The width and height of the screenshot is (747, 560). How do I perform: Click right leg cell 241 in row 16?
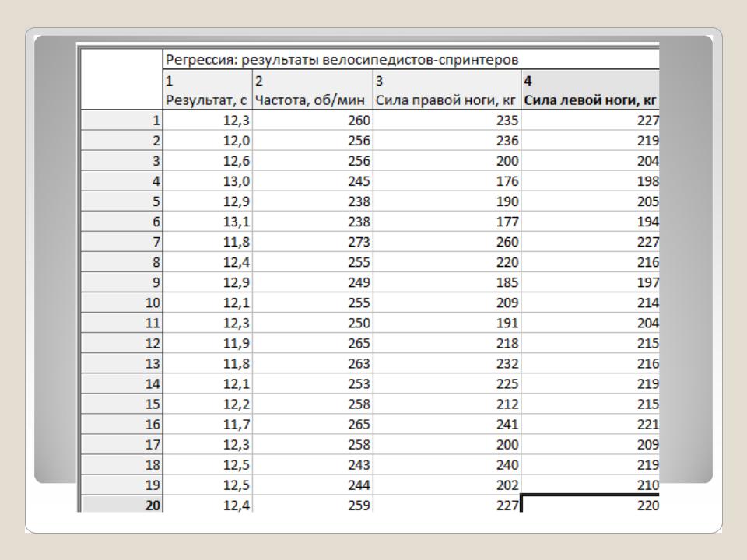447,425
